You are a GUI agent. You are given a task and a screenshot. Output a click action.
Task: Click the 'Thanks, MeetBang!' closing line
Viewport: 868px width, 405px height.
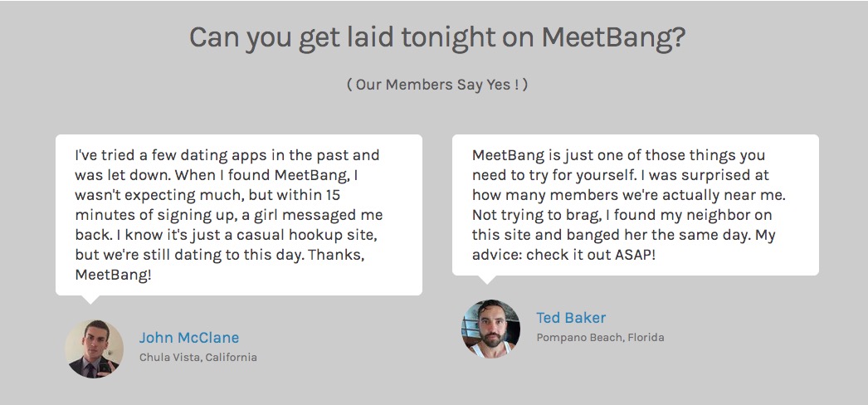pos(221,265)
